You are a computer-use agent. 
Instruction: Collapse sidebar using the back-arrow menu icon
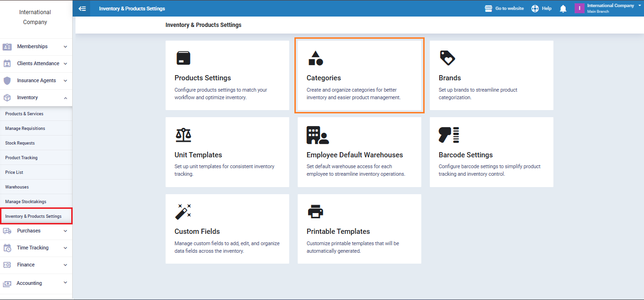82,9
